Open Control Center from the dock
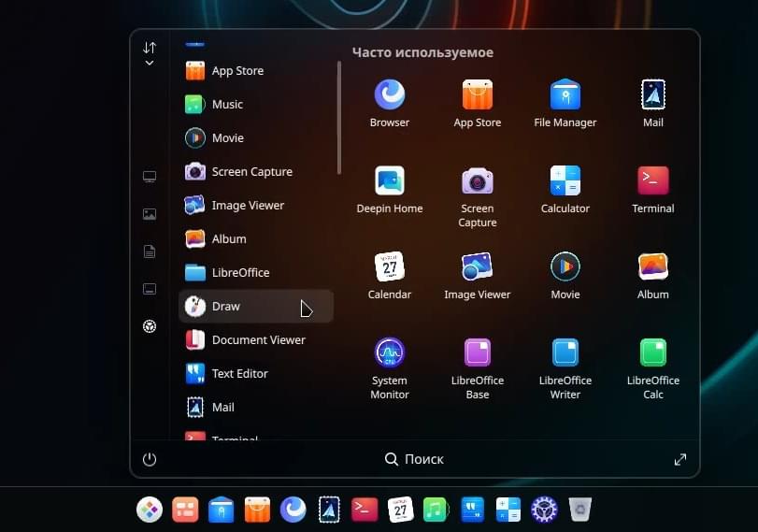Screen dimensions: 758x532 click(544, 510)
